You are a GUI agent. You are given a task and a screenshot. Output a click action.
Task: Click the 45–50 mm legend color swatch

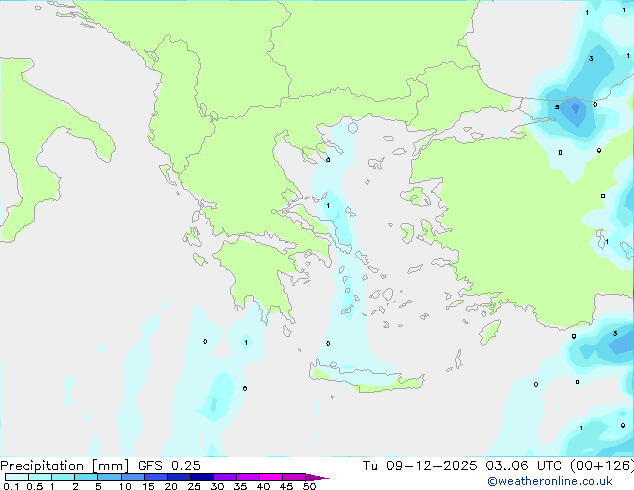pos(294,477)
